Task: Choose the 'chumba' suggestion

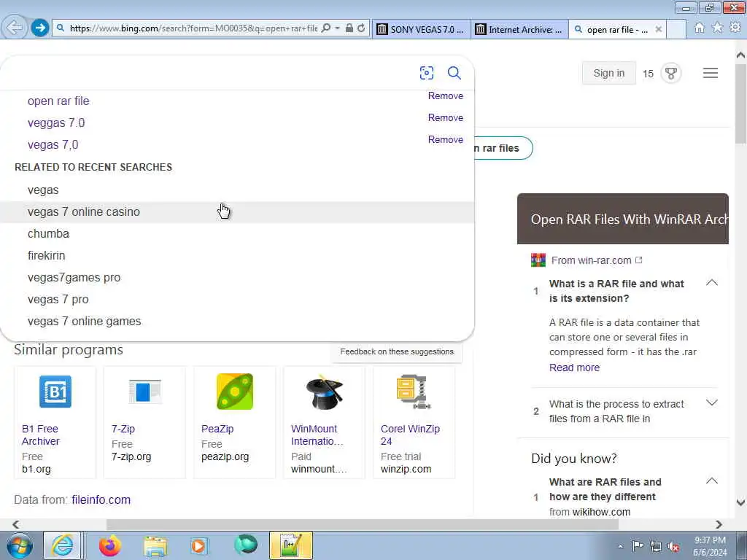Action: coord(237,234)
